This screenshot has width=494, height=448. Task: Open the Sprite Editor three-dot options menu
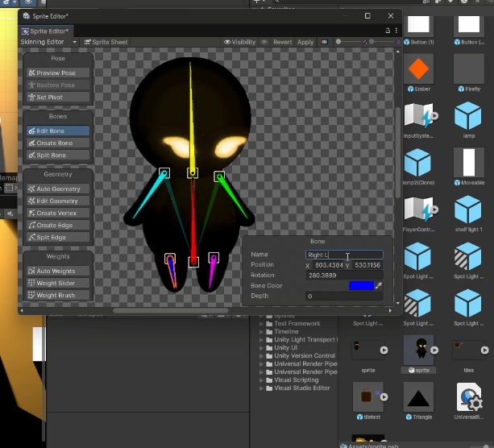tap(396, 31)
